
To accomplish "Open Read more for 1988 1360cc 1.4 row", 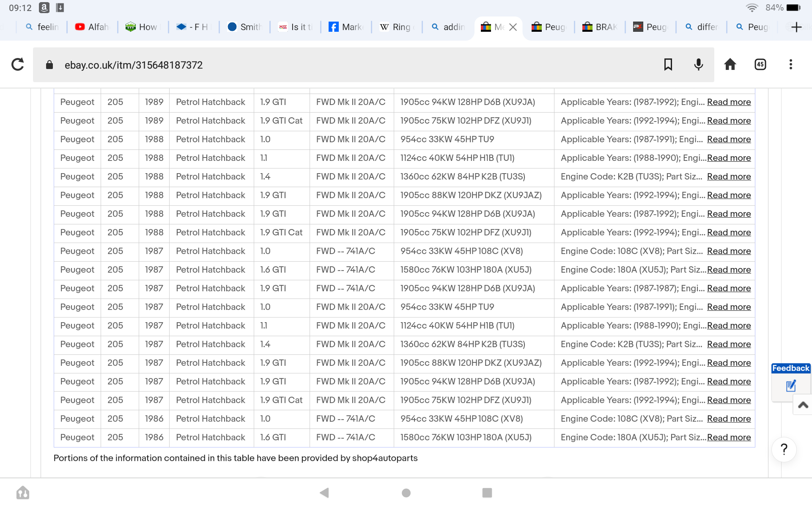I will coord(729,177).
